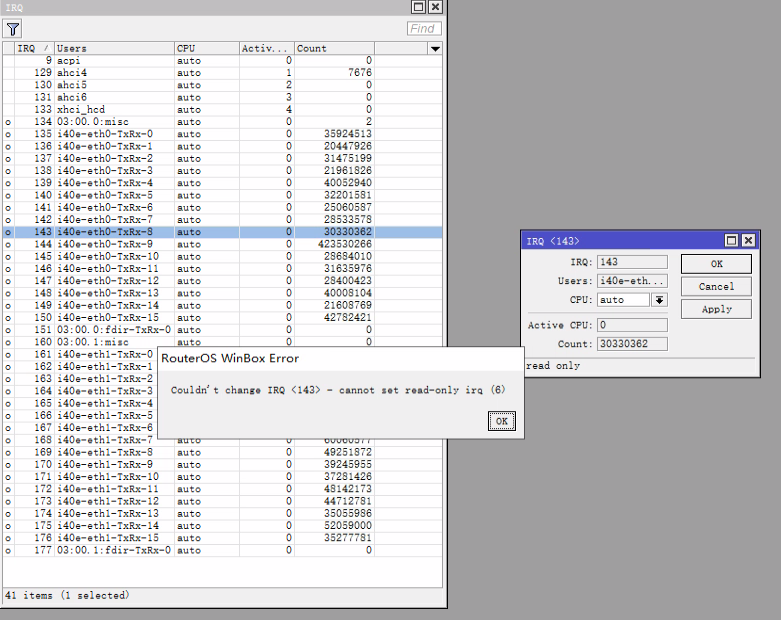The width and height of the screenshot is (781, 620).
Task: Select the i40e-eth1-TxRx-13 row
Action: (x=222, y=514)
